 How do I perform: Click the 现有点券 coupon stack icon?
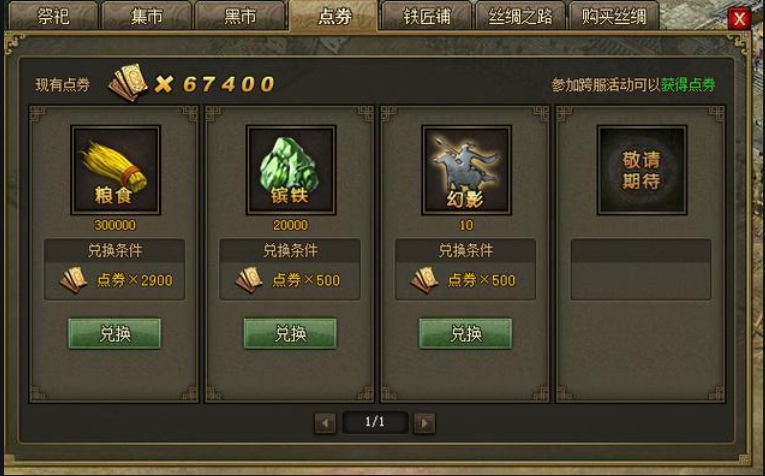coord(128,83)
